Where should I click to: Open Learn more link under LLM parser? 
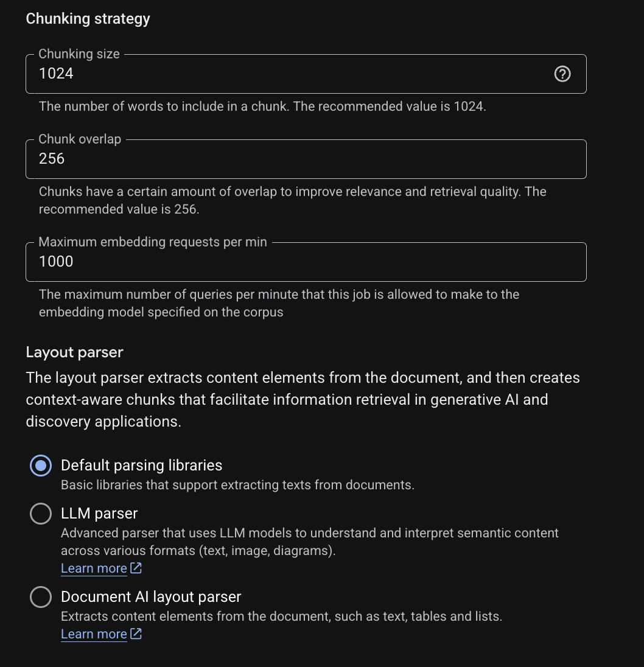pos(94,568)
